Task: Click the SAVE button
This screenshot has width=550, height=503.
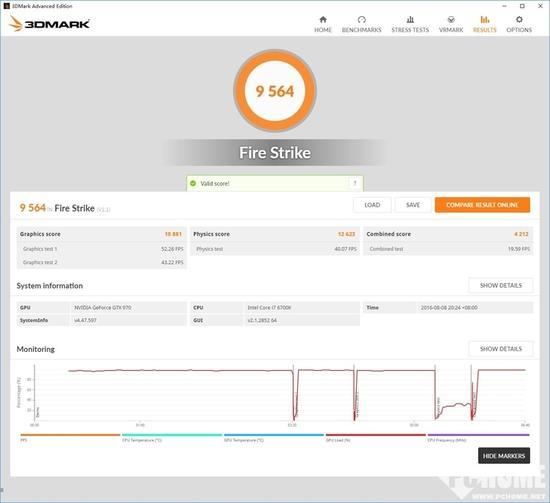Action: point(413,205)
